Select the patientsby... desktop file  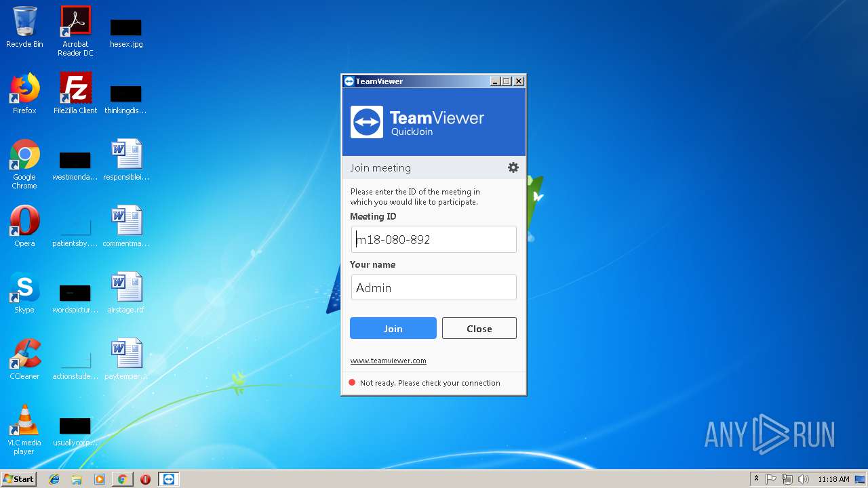[75, 232]
